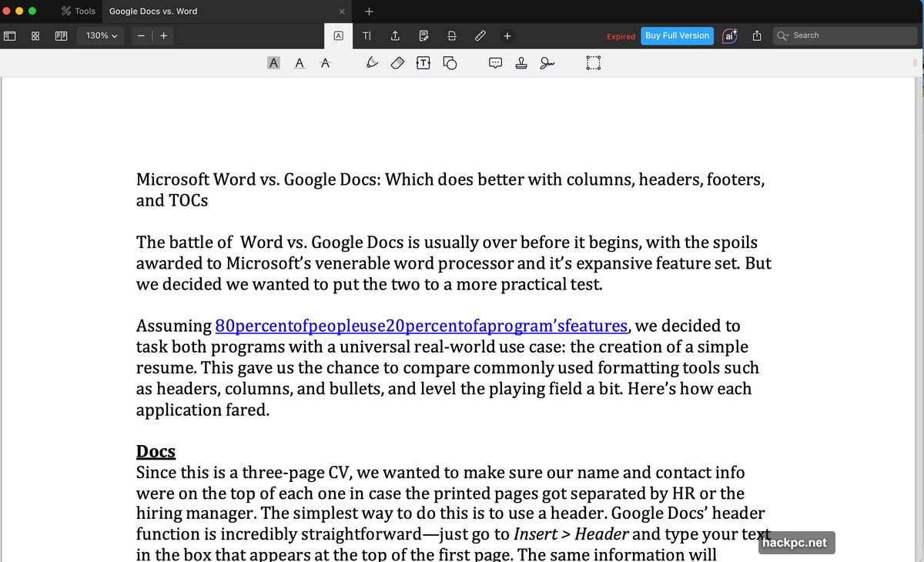Open the zoom percentage dropdown
This screenshot has width=924, height=562.
pos(100,35)
